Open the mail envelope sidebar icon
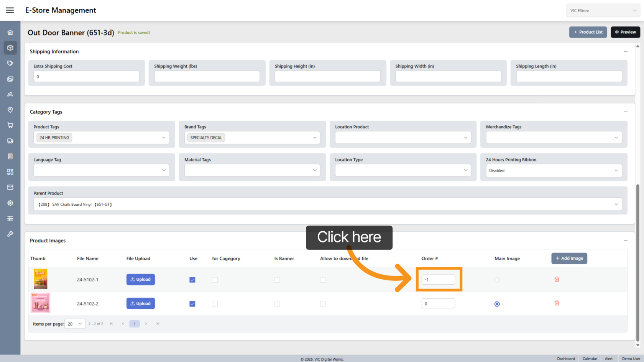 (x=10, y=187)
